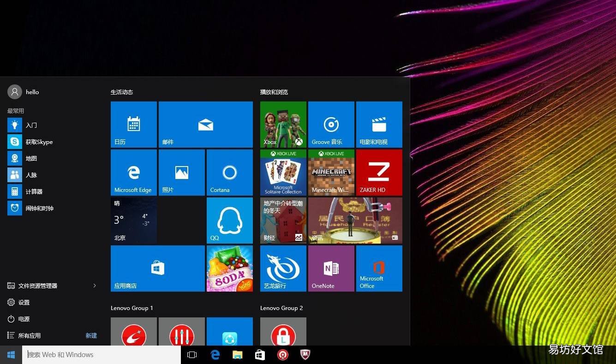Click the Lenovo Group 1 heading
The height and width of the screenshot is (364, 616).
(x=132, y=308)
